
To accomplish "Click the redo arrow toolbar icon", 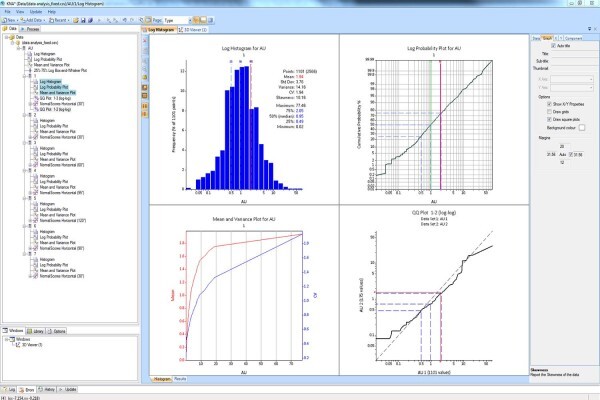I will (132, 20).
